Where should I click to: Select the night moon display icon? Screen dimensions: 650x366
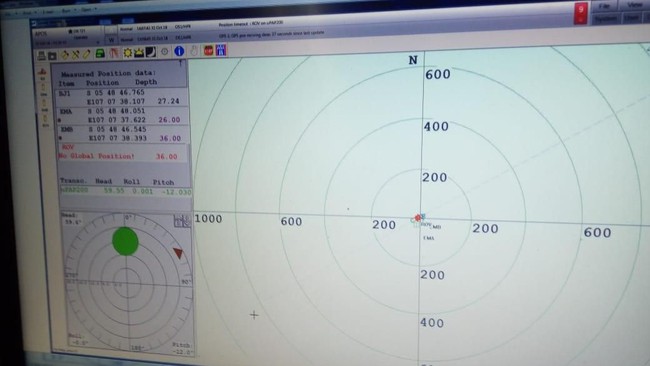(x=151, y=52)
